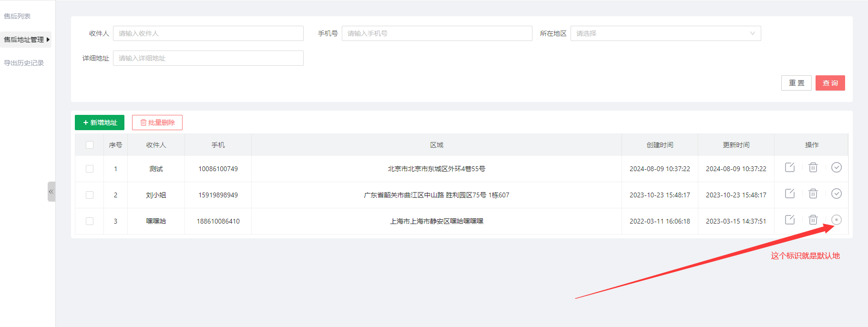This screenshot has width=868, height=327.
Task: Edit the 嘿嘿哈 address entry
Action: coord(790,220)
